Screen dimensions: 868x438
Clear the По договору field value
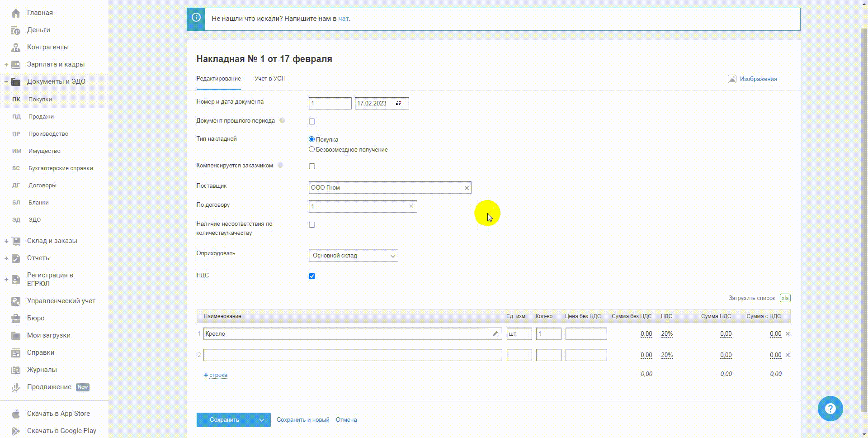coord(411,206)
